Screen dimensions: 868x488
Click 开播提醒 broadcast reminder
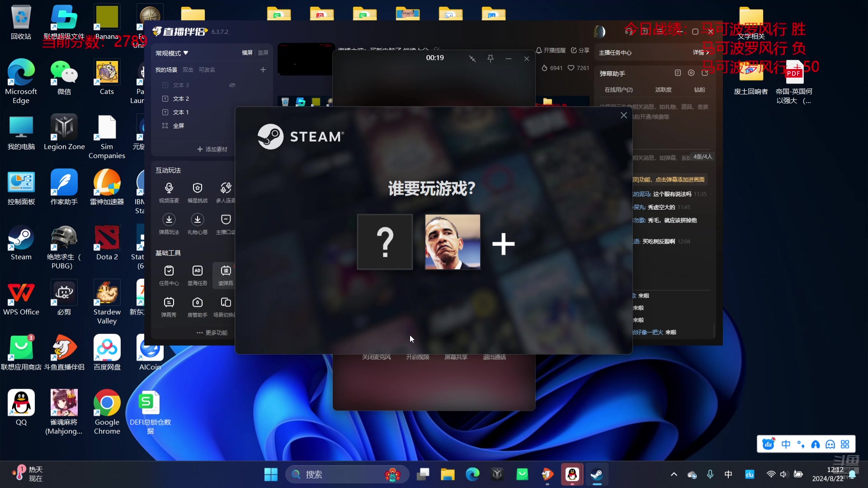[x=551, y=50]
